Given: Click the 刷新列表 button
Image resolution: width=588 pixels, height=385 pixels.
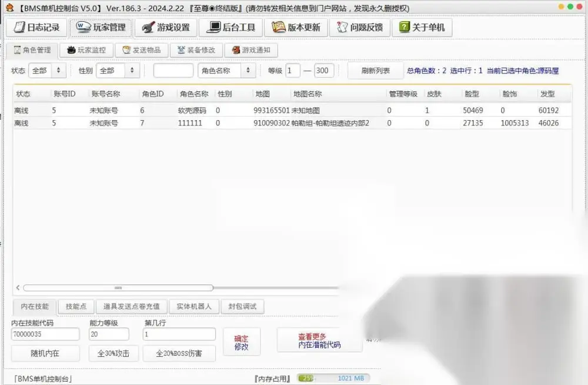Looking at the screenshot, I should click(375, 71).
